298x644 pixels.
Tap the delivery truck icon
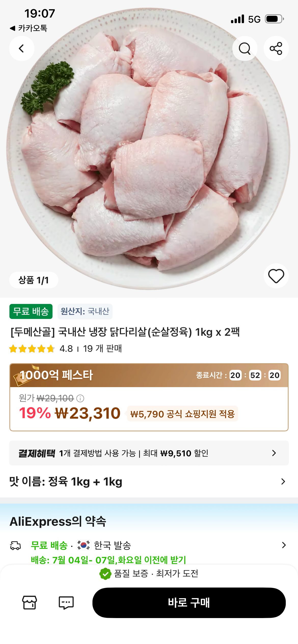(x=15, y=545)
